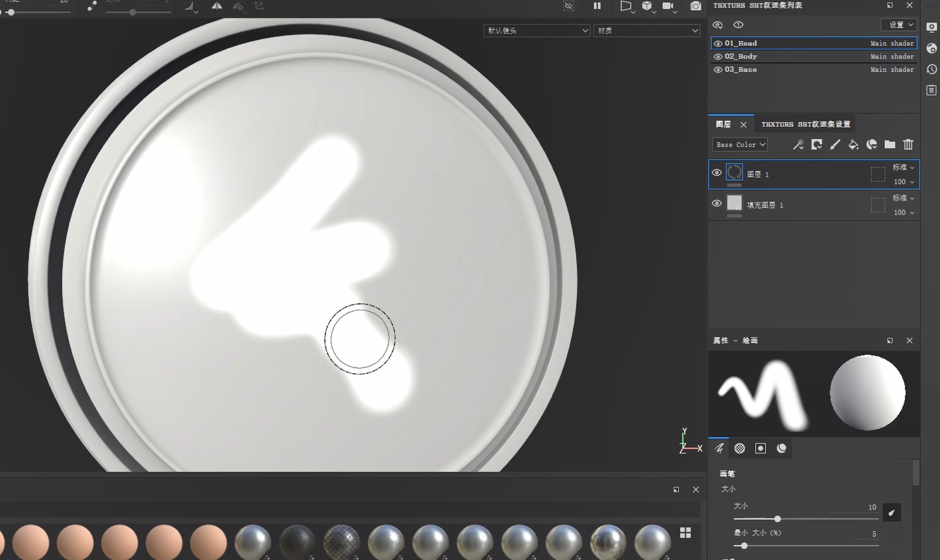Open the 设置 settings button
The width and height of the screenshot is (940, 560).
pos(899,25)
